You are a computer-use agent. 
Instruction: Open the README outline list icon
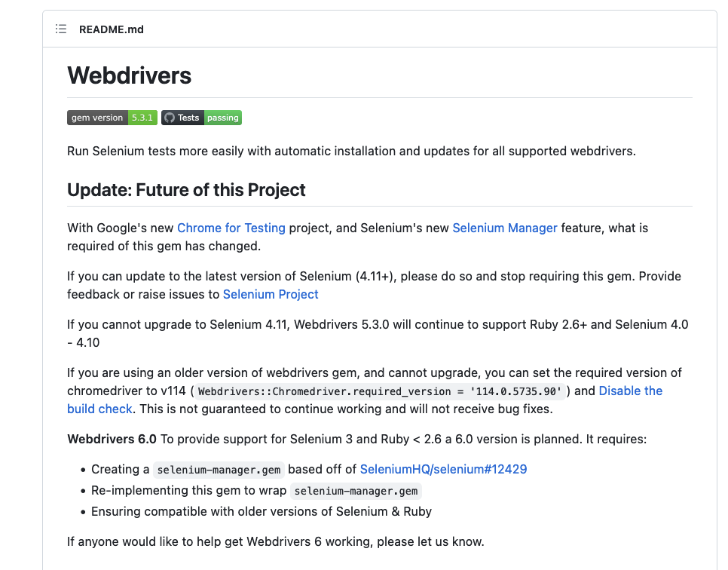click(x=61, y=29)
